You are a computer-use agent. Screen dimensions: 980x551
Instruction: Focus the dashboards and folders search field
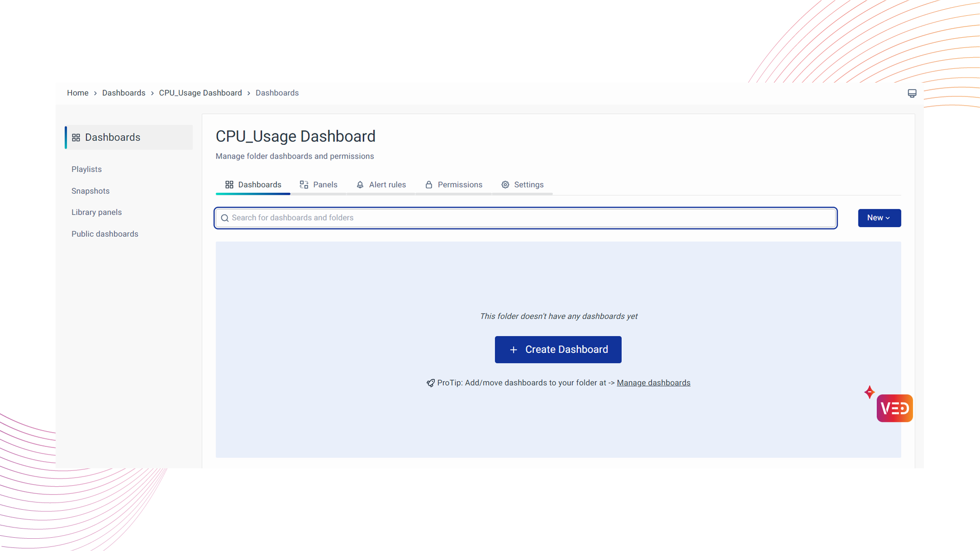click(x=526, y=218)
